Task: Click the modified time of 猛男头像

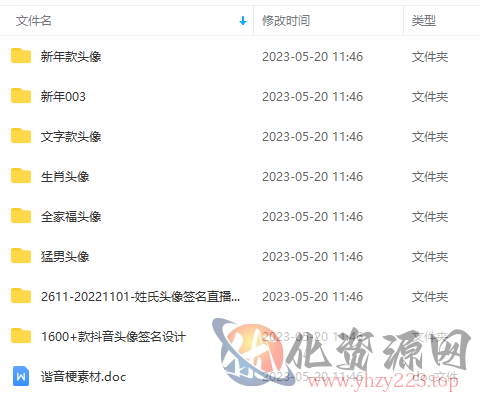Action: pyautogui.click(x=312, y=257)
